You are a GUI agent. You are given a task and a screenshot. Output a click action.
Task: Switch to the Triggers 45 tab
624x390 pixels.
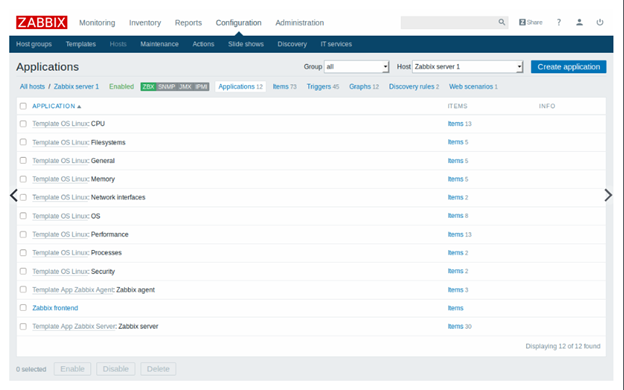pos(323,87)
